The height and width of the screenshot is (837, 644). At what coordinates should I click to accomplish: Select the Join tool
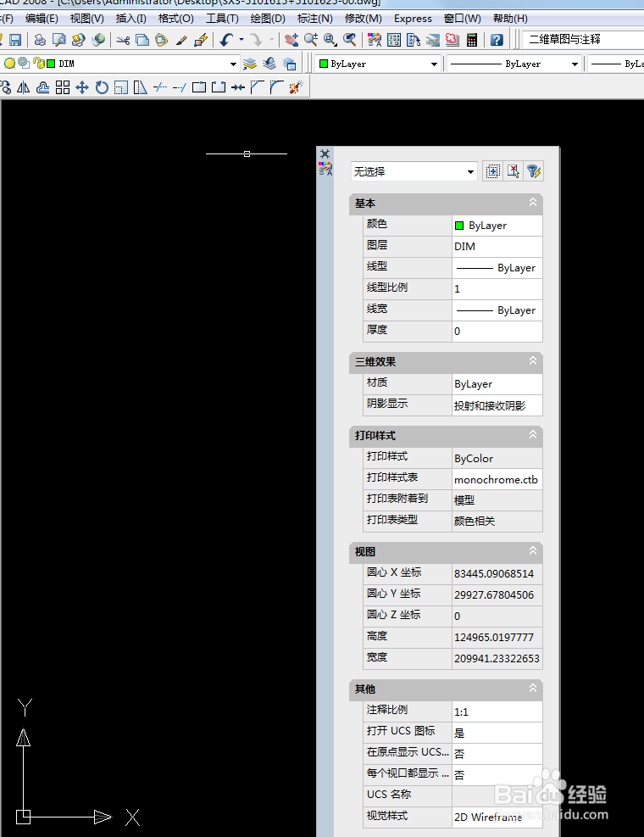click(x=238, y=87)
